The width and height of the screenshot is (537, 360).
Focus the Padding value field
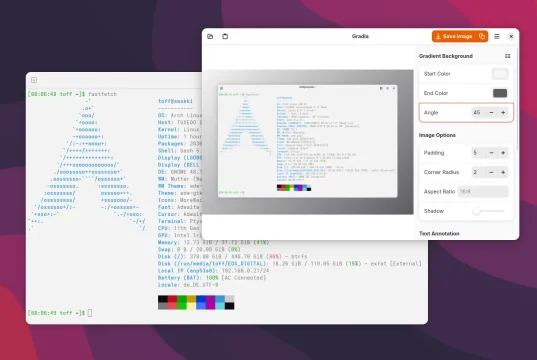[x=478, y=153]
